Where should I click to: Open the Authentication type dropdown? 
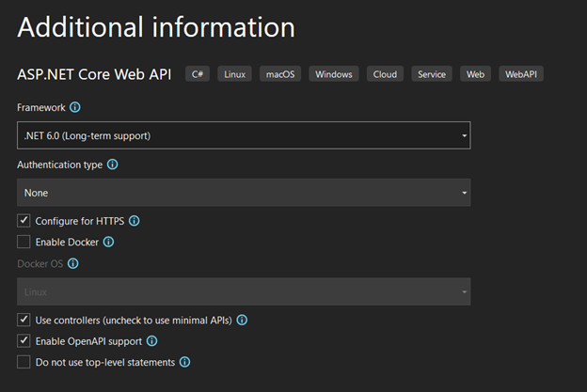coord(244,193)
